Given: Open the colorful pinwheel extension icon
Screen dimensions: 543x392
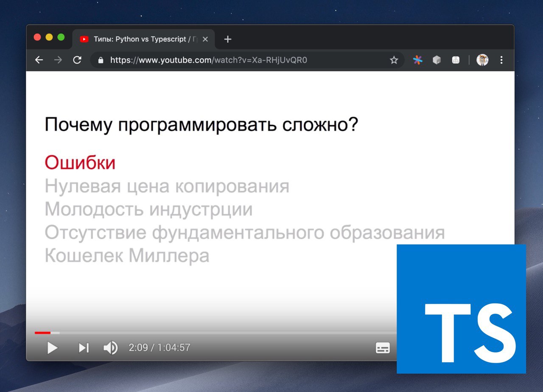Looking at the screenshot, I should [418, 60].
